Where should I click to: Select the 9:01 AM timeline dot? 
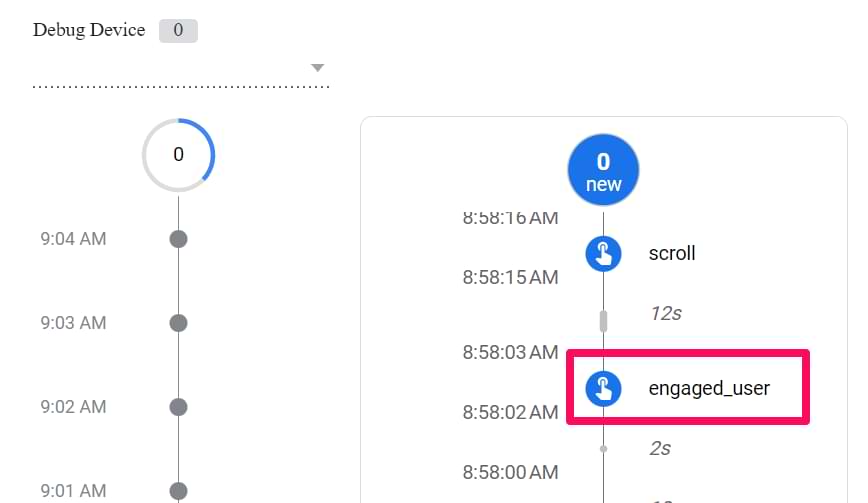[x=179, y=491]
